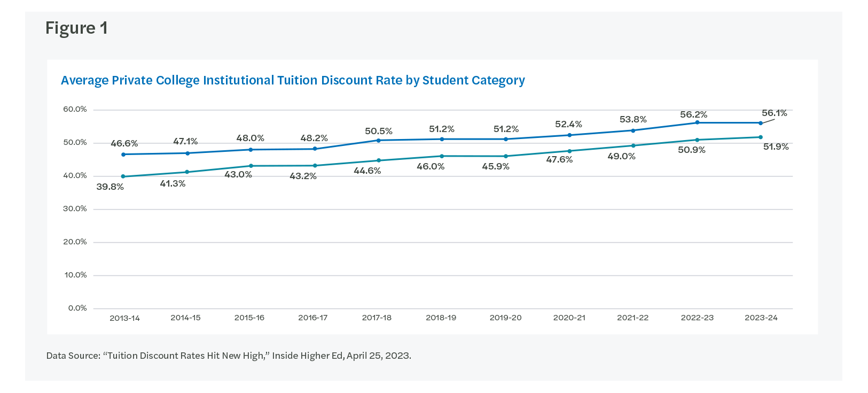Viewport: 868px width, 393px height.
Task: Click the Figure 1 heading
Action: click(x=76, y=28)
